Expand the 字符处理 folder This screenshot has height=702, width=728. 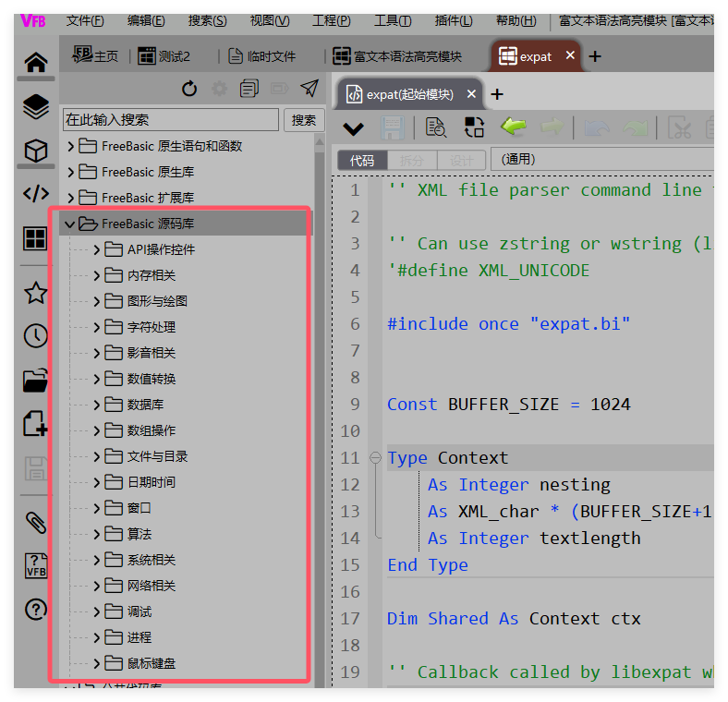[x=96, y=327]
